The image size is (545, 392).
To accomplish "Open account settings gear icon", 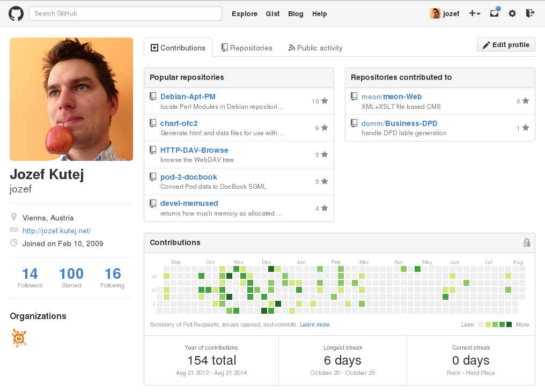I will pyautogui.click(x=512, y=13).
